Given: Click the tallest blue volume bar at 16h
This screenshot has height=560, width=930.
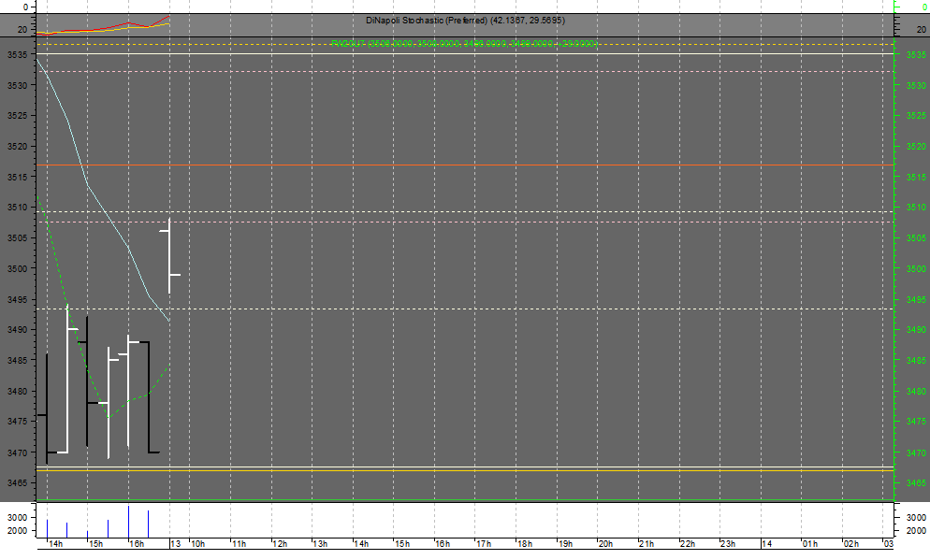Looking at the screenshot, I should pos(128,522).
